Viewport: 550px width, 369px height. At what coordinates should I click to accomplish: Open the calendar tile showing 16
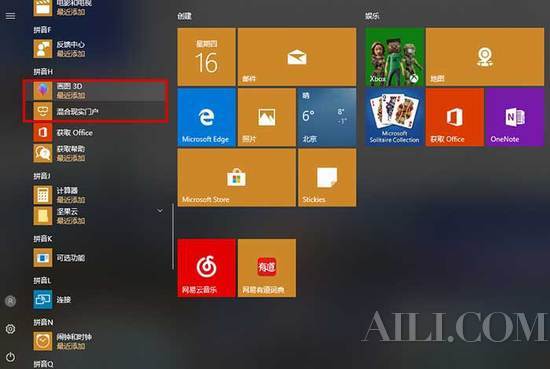click(206, 57)
